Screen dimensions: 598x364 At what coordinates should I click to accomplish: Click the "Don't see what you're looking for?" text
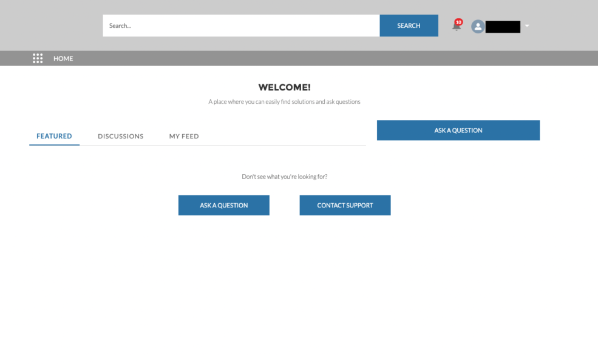point(285,177)
